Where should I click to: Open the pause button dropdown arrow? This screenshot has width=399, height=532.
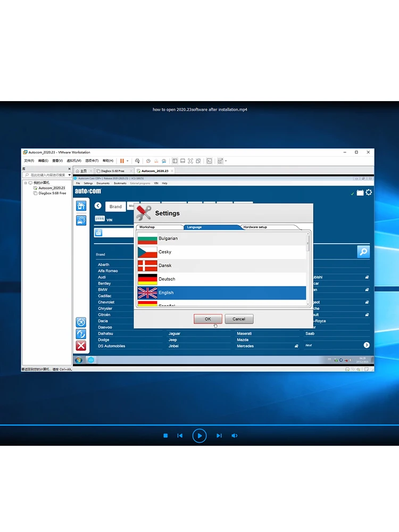click(x=128, y=161)
